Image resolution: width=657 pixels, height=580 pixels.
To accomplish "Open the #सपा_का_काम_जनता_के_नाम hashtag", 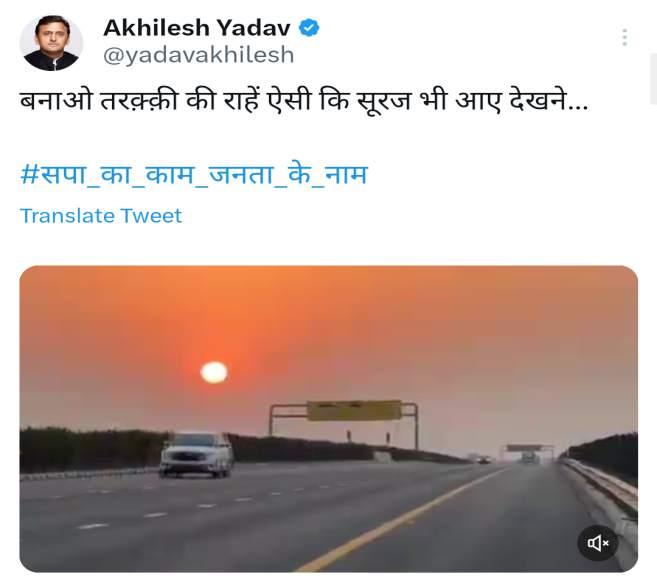I will 194,175.
